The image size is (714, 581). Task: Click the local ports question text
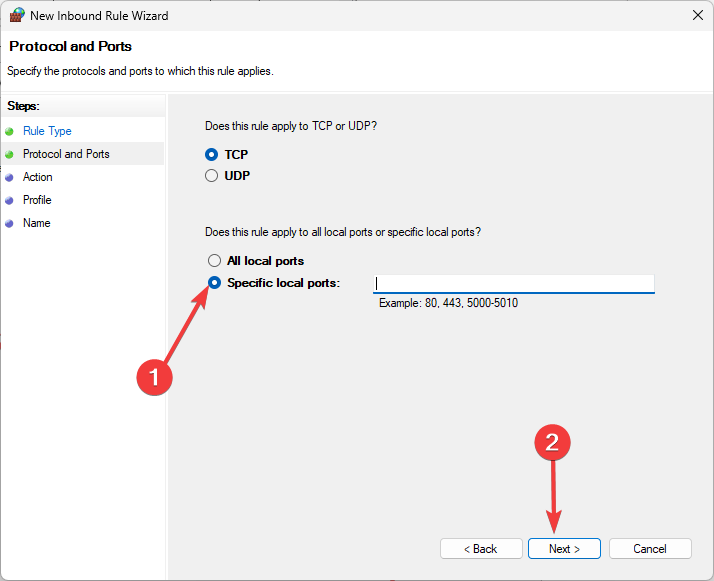(x=343, y=232)
